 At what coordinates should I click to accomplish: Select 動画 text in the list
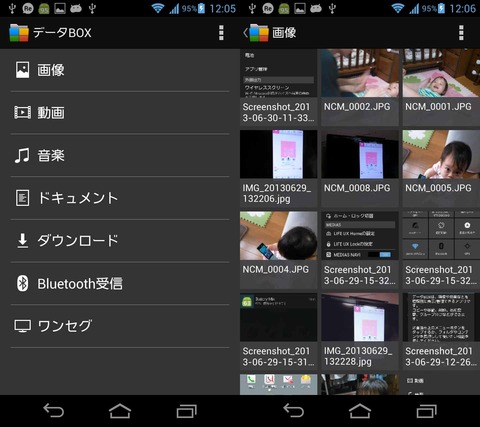point(51,113)
